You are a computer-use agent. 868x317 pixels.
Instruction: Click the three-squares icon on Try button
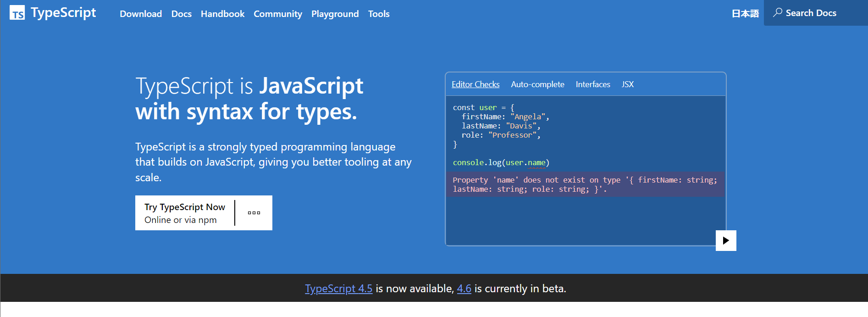pos(254,213)
